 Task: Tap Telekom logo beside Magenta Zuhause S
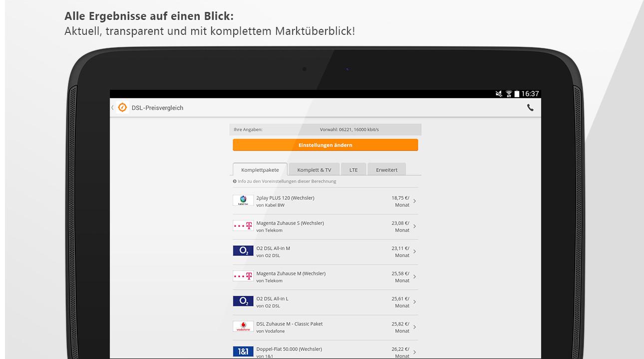(243, 226)
